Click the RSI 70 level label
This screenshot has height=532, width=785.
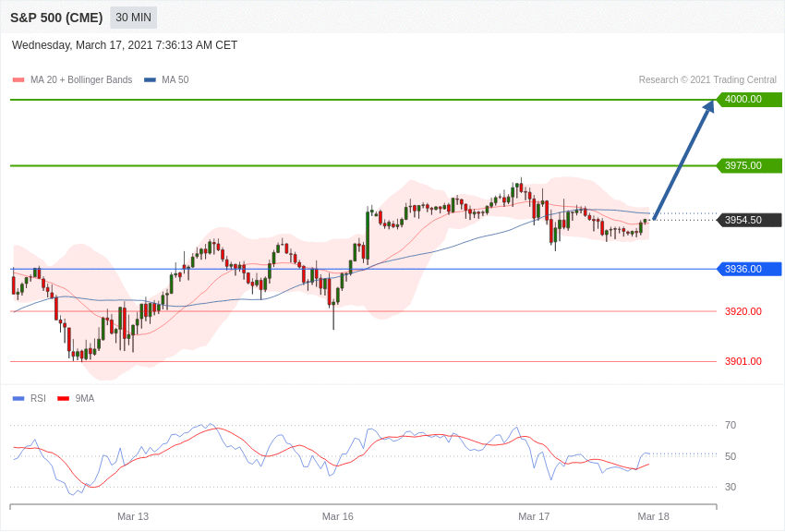[x=731, y=425]
